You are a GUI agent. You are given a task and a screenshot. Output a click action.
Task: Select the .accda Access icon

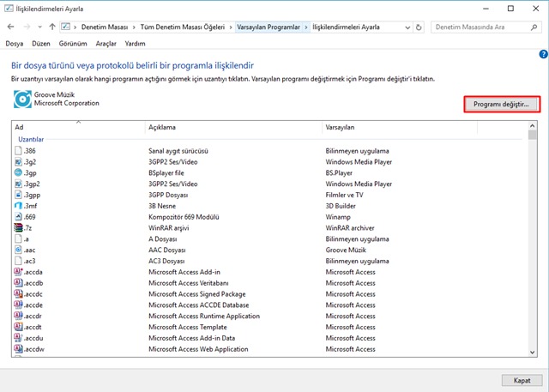[18, 272]
